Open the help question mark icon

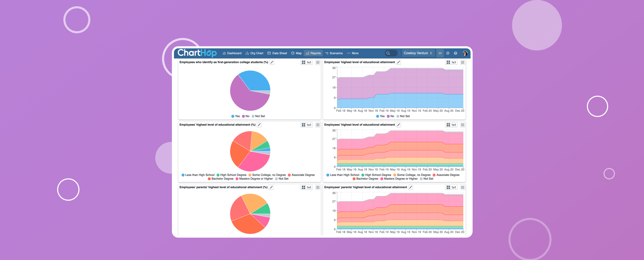pos(455,53)
